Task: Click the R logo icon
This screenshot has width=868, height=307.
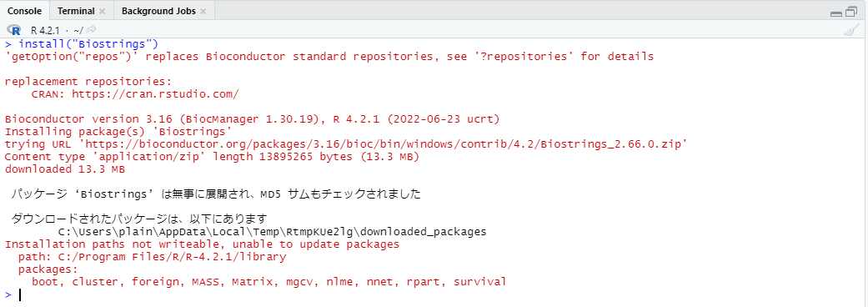Action: 14,30
